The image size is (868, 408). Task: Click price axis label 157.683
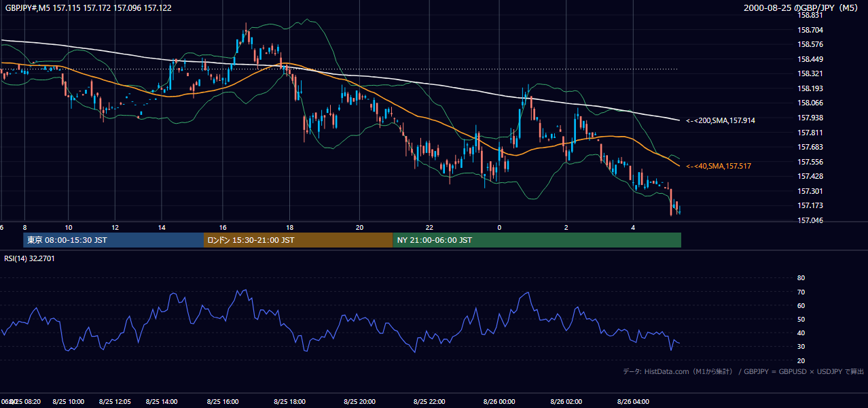tap(810, 147)
